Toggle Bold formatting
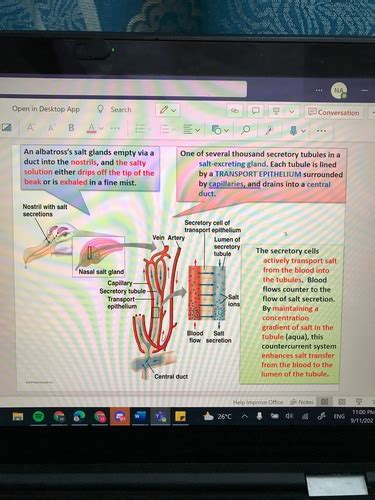Viewport: 375px width, 500px height. pos(71,128)
